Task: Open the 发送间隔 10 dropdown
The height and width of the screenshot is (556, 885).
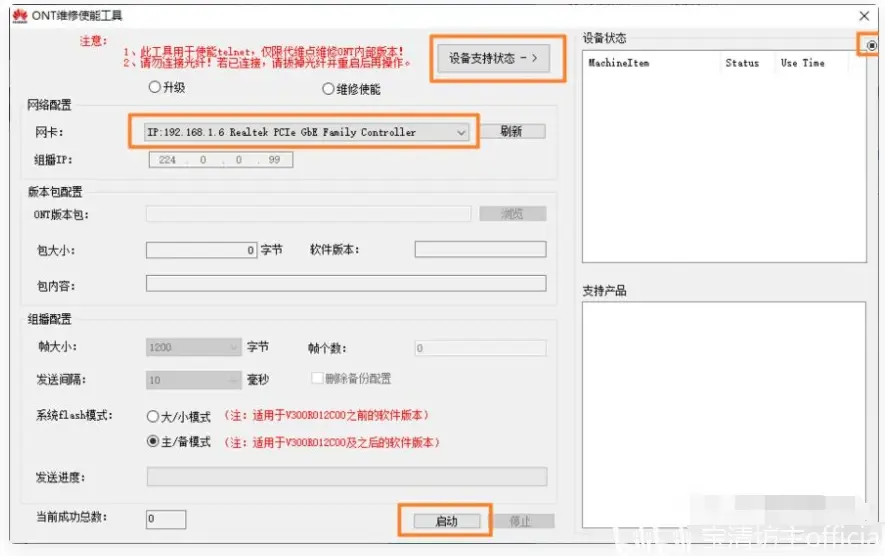Action: 194,380
